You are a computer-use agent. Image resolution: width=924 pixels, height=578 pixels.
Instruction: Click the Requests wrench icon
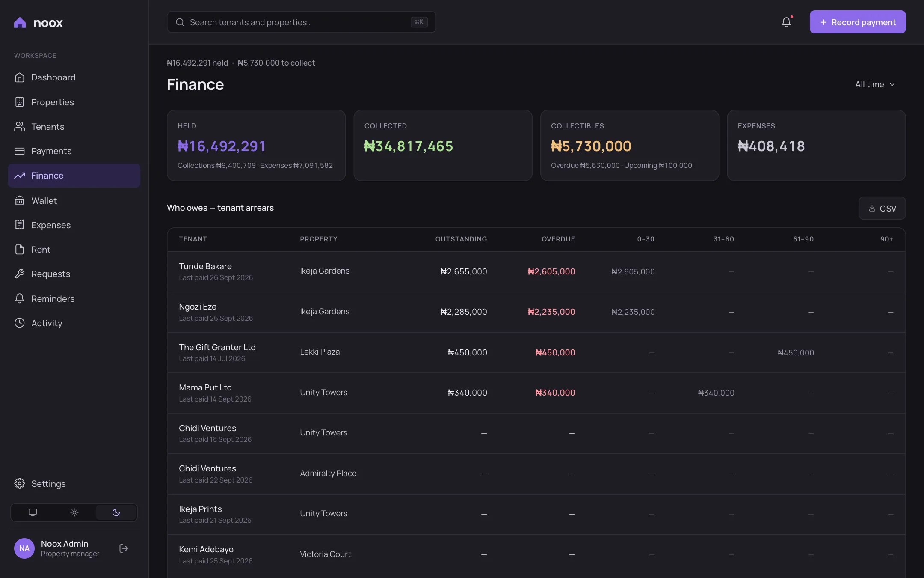tap(20, 274)
